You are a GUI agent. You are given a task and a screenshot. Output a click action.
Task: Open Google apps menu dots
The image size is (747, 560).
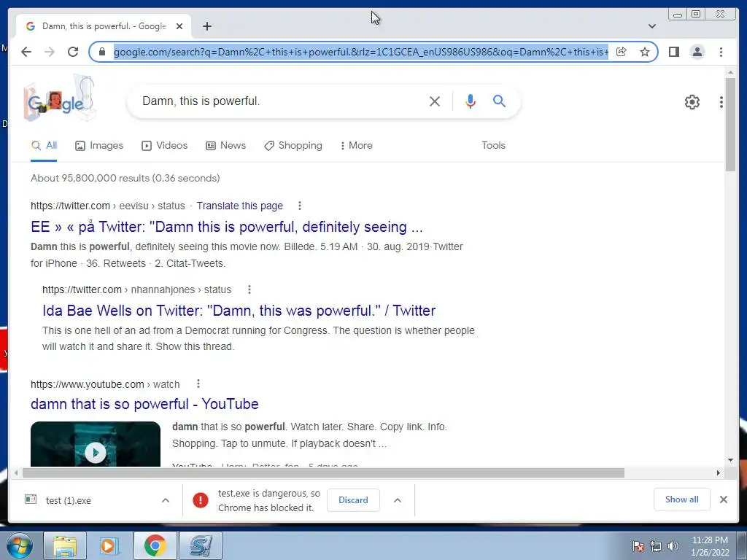(x=721, y=102)
